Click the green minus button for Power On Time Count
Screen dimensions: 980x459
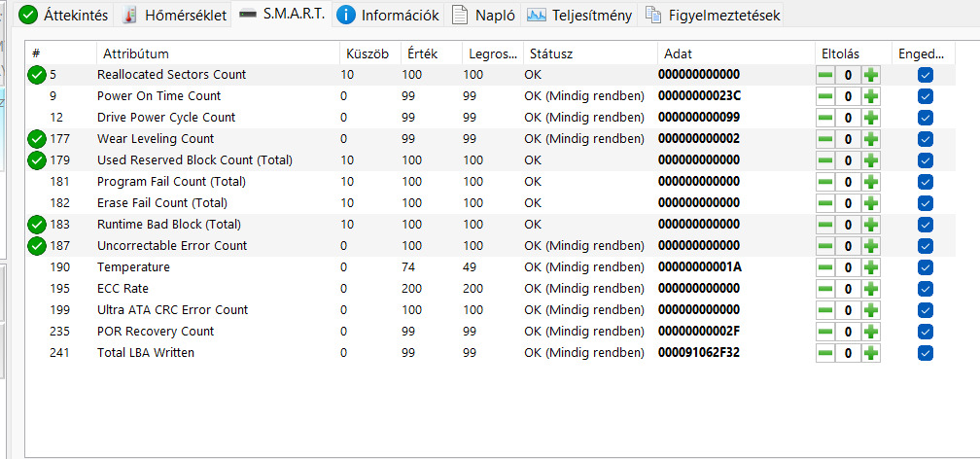click(824, 96)
